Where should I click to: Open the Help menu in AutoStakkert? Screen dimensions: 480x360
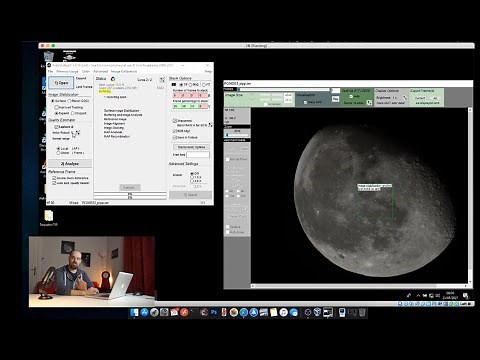[x=208, y=71]
